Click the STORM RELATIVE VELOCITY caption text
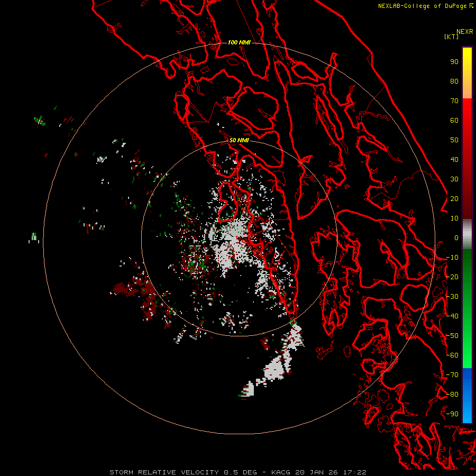The image size is (476, 476). (x=164, y=472)
